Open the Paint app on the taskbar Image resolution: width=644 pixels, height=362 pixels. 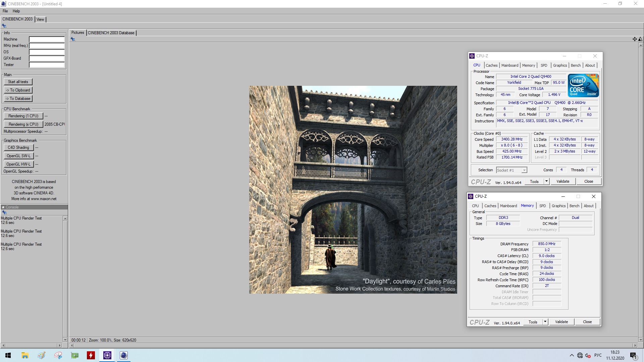pos(41,355)
